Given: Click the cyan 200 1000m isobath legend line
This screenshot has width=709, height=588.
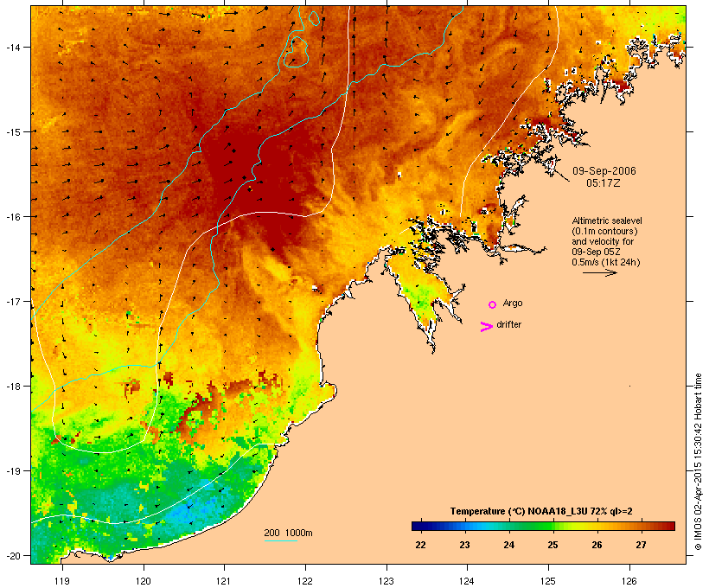Looking at the screenshot, I should 281,541.
